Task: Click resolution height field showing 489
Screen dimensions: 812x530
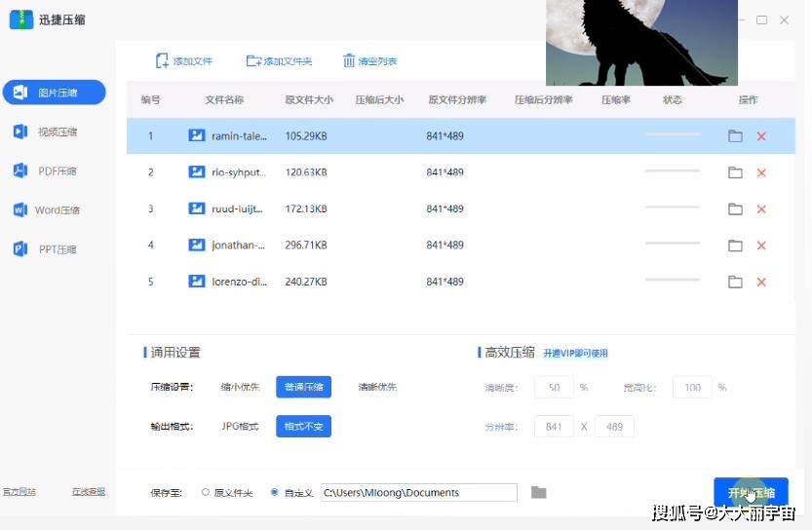Action: [614, 427]
